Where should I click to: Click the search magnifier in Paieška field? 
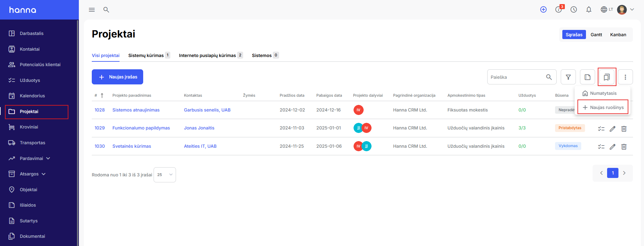pyautogui.click(x=549, y=77)
